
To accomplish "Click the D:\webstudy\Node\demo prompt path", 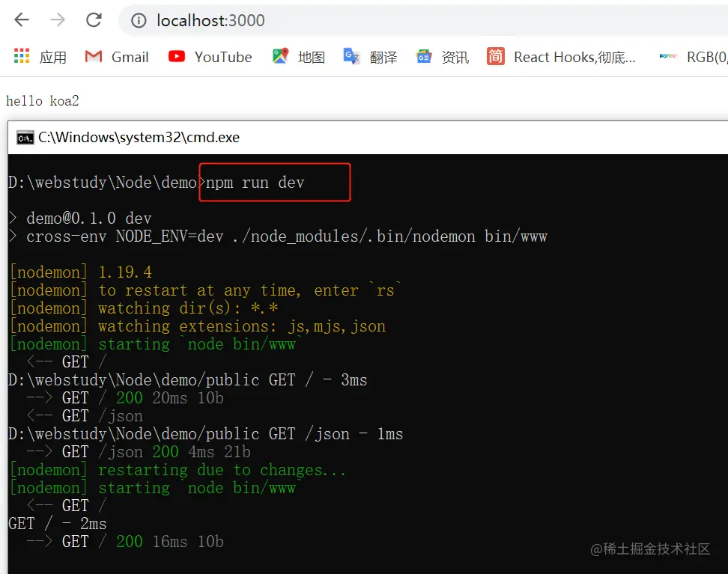I will [102, 183].
